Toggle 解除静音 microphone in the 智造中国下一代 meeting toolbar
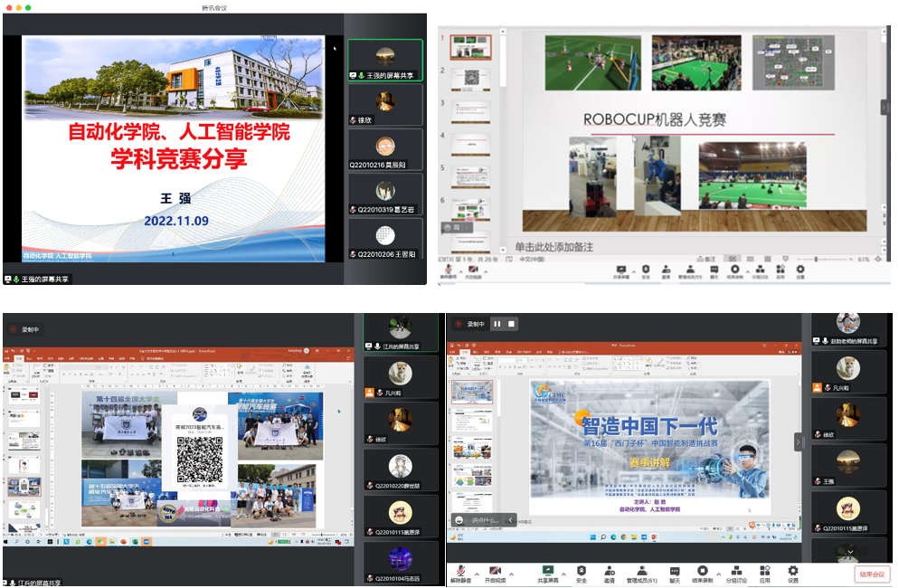Viewport: 899px width, 588px height. point(460,574)
